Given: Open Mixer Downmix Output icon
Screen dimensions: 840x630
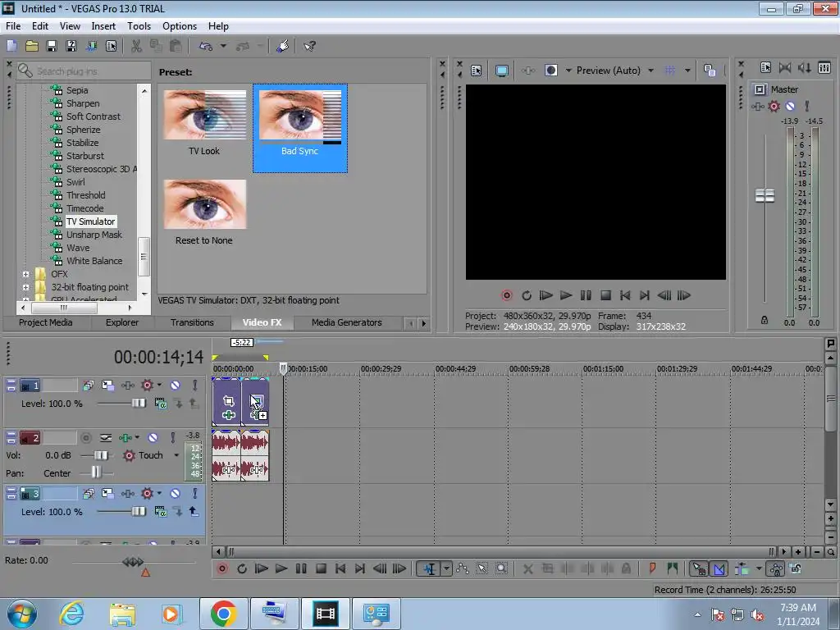Looking at the screenshot, I should (x=785, y=68).
